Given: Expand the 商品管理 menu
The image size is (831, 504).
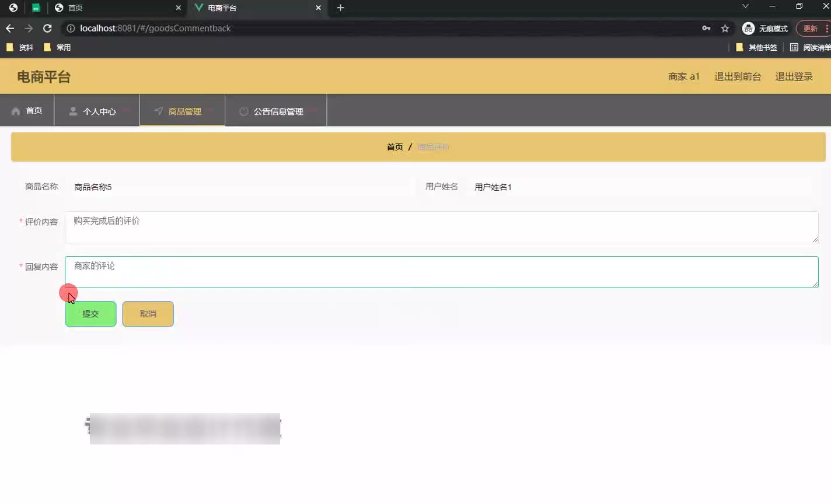Looking at the screenshot, I should point(183,111).
